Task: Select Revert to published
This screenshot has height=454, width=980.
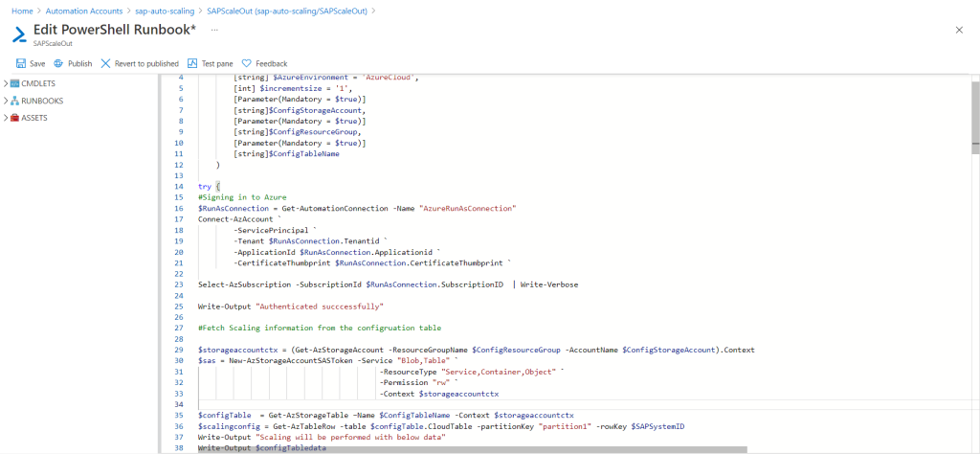Action: 140,64
